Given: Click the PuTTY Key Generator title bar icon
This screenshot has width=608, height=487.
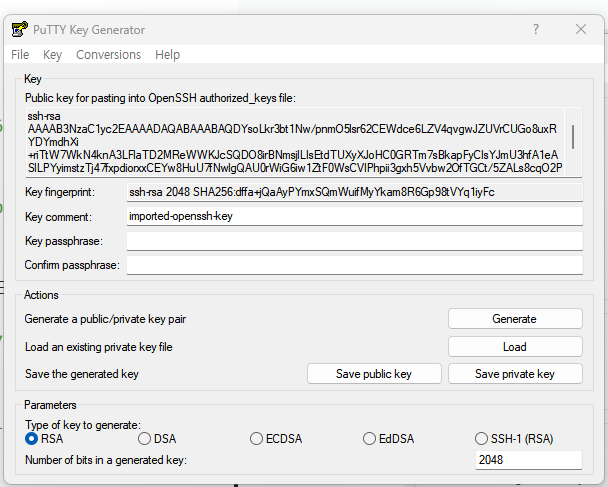Looking at the screenshot, I should [x=19, y=29].
